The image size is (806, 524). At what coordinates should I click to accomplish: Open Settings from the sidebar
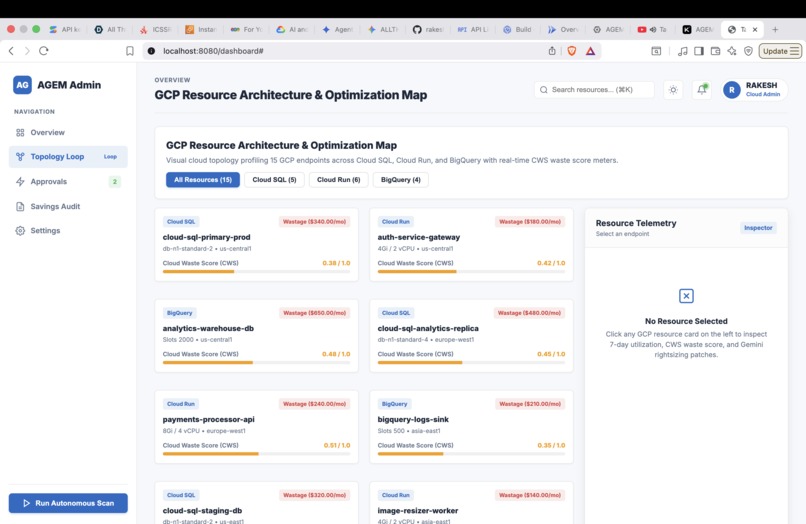click(68, 230)
